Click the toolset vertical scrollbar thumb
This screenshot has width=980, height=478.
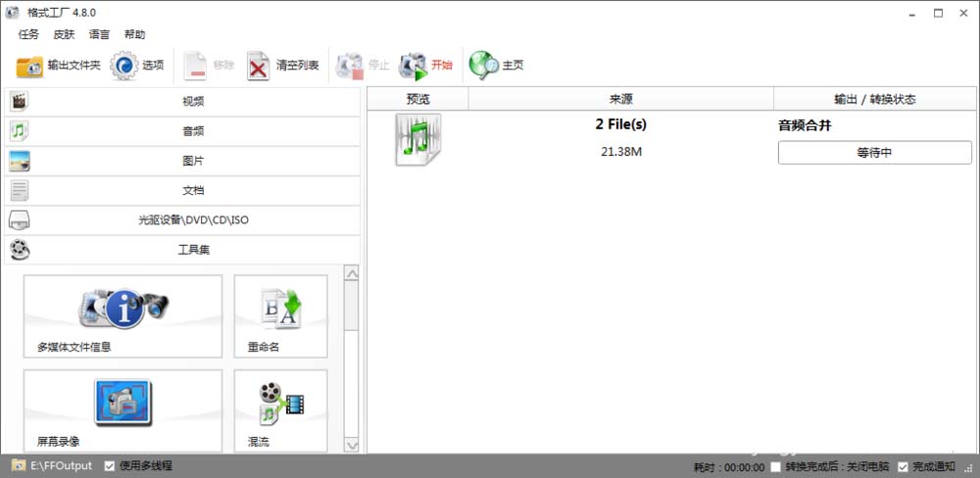pyautogui.click(x=352, y=306)
